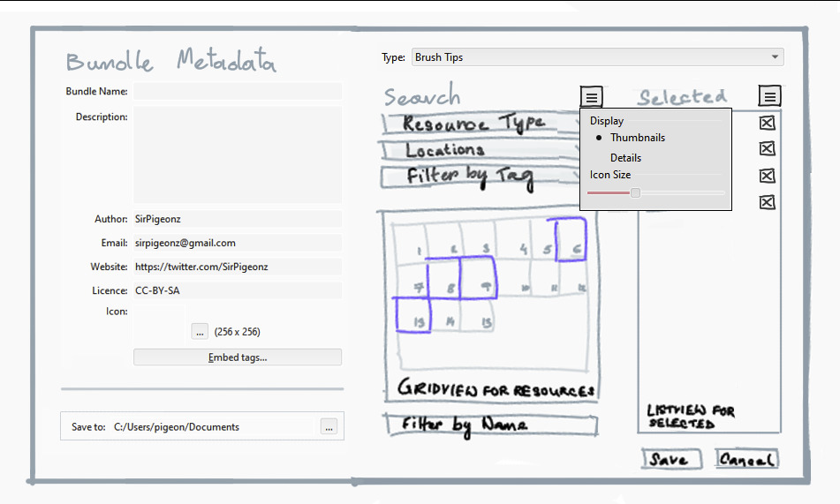Click the Save to path field

click(x=215, y=427)
